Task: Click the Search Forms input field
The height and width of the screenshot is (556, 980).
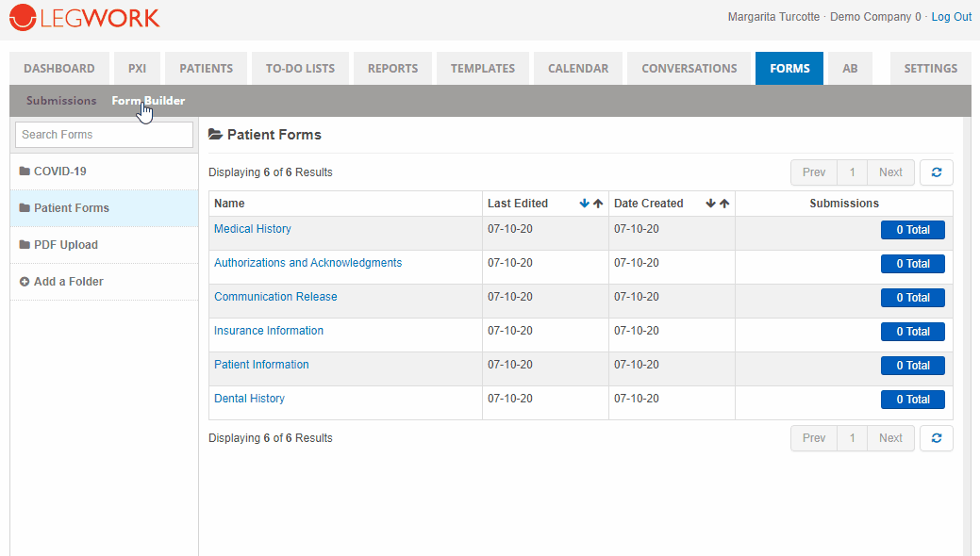Action: coord(104,135)
